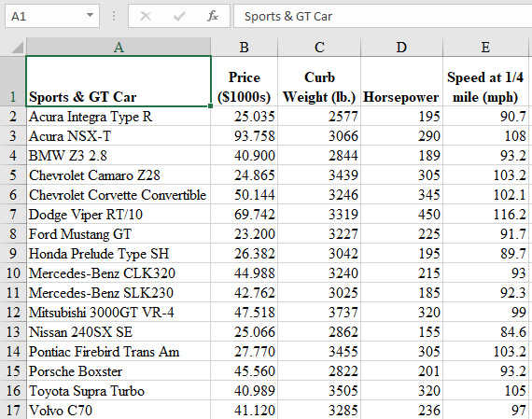The height and width of the screenshot is (419, 532).
Task: Select the Acura Integra Type R cell
Action: click(119, 117)
